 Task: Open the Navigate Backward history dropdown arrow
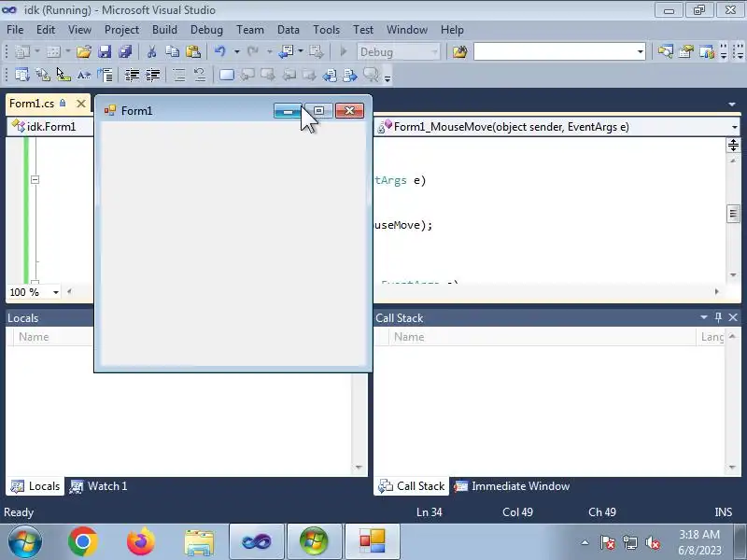(x=301, y=51)
